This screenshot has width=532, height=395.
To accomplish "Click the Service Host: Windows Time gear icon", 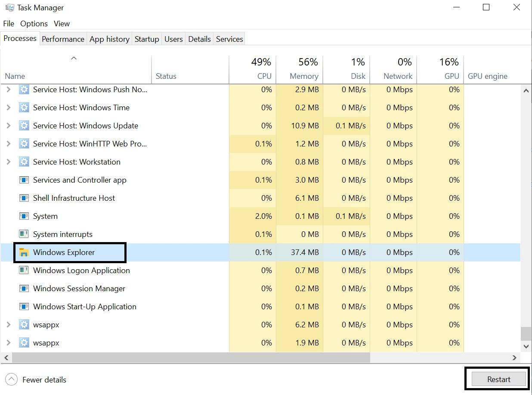I will (24, 108).
